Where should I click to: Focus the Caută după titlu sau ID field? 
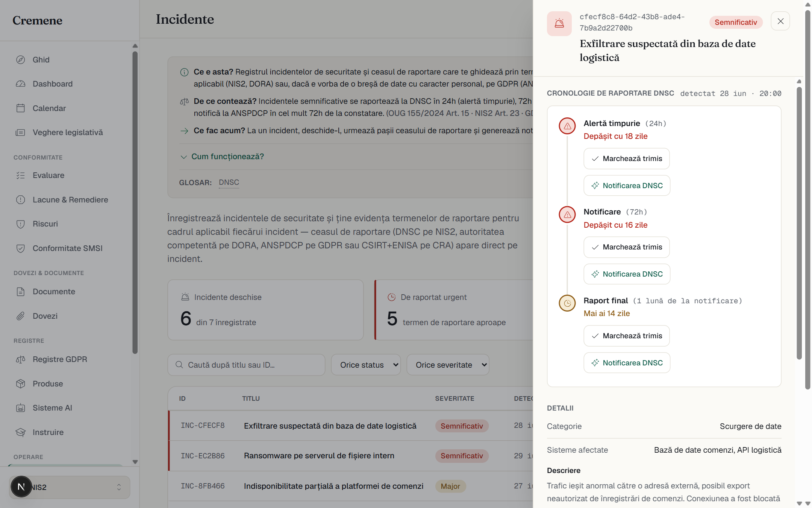(246, 365)
